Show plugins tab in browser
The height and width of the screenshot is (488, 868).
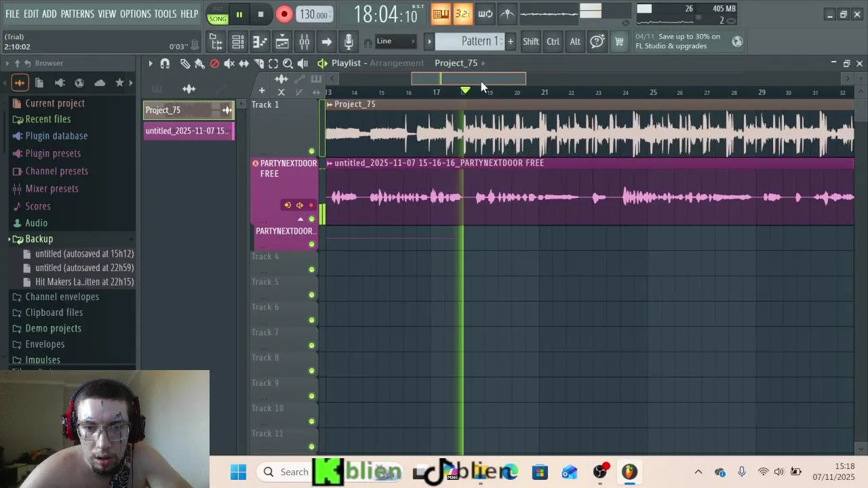(x=60, y=83)
